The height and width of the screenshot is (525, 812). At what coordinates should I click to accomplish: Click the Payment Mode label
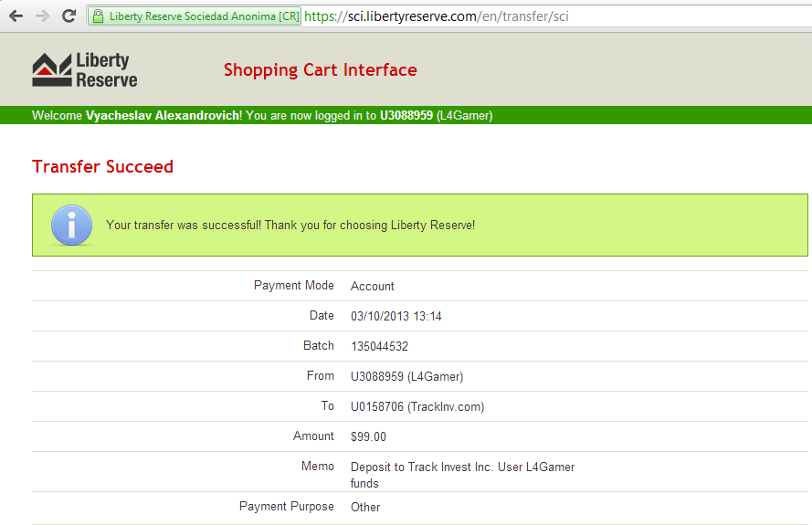[x=293, y=286]
